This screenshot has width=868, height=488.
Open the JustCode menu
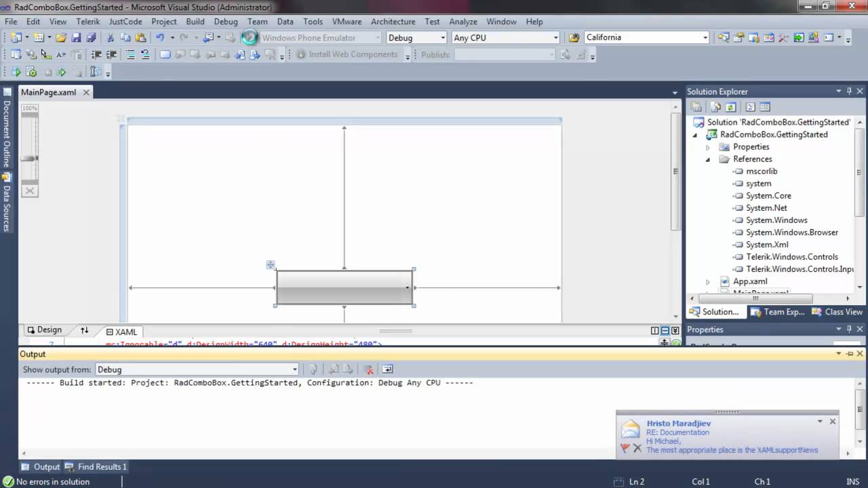click(125, 22)
